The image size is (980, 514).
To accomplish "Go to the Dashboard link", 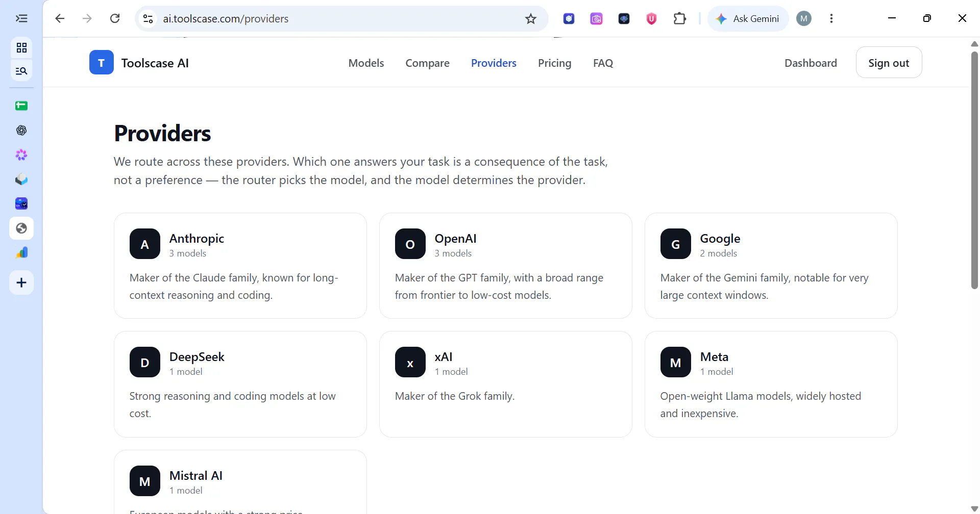I will pos(811,63).
